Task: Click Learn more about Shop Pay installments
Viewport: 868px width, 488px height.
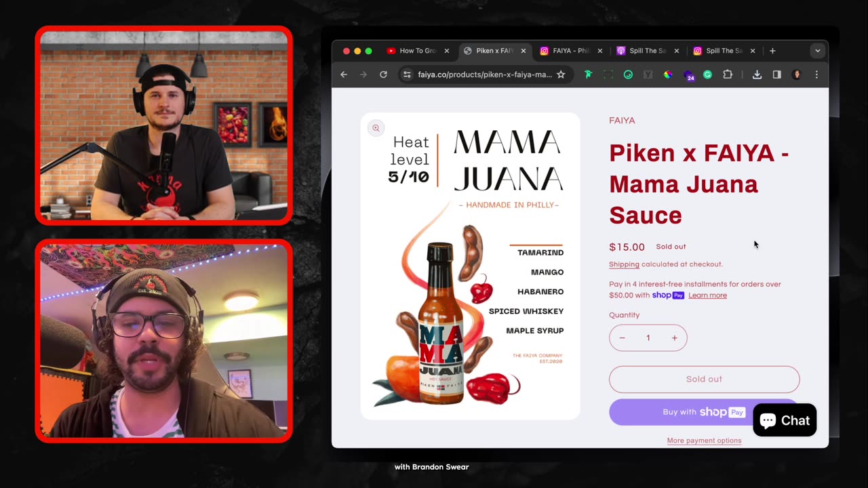Action: coord(707,296)
